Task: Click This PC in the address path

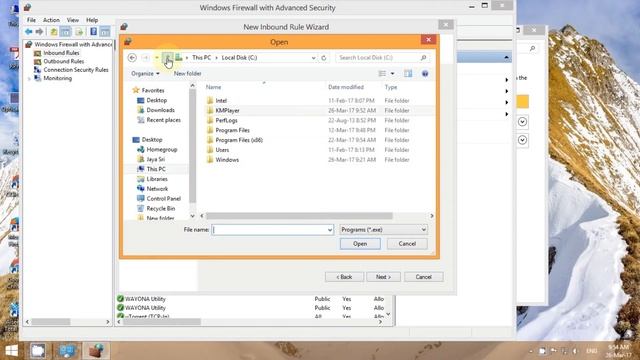Action: 202,58
